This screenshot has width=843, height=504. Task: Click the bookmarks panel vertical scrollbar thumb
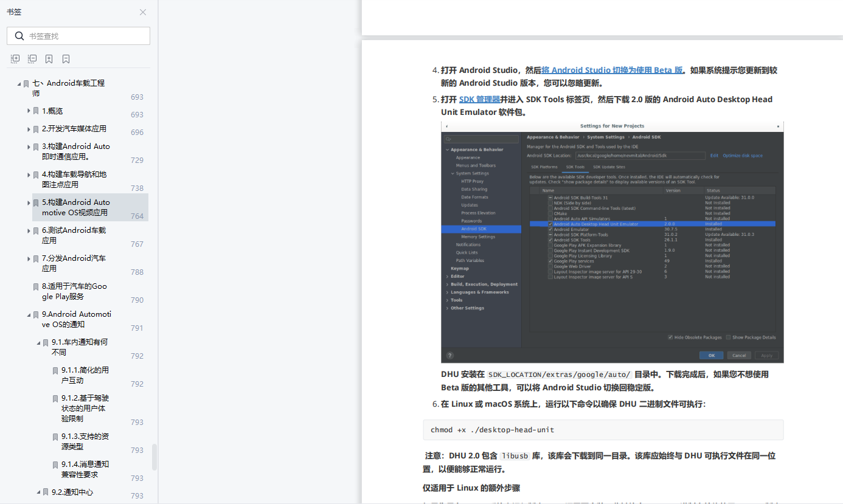[x=154, y=457]
